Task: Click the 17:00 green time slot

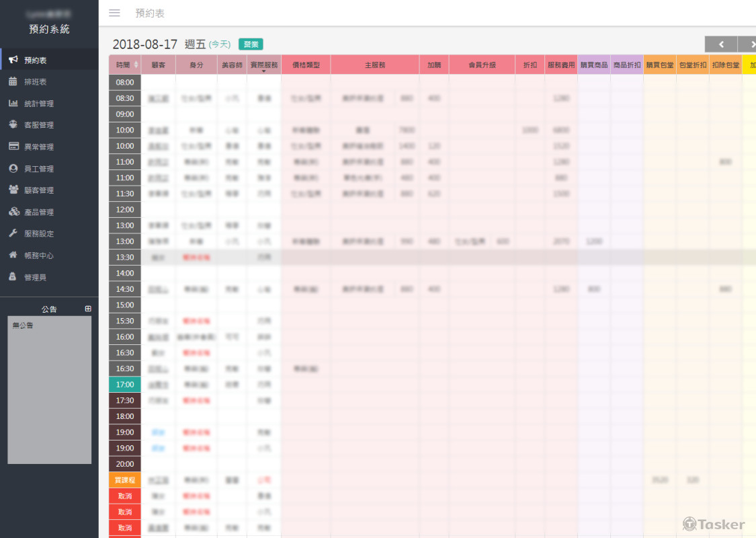Action: [x=125, y=385]
